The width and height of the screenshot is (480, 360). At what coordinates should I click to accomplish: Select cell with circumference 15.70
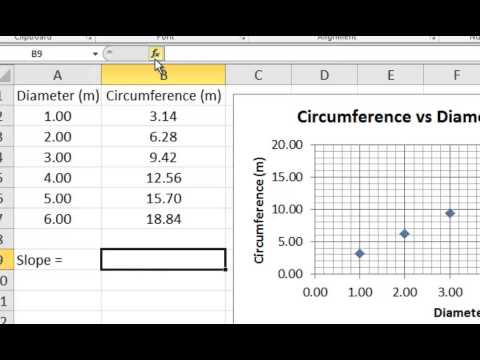[x=163, y=198]
